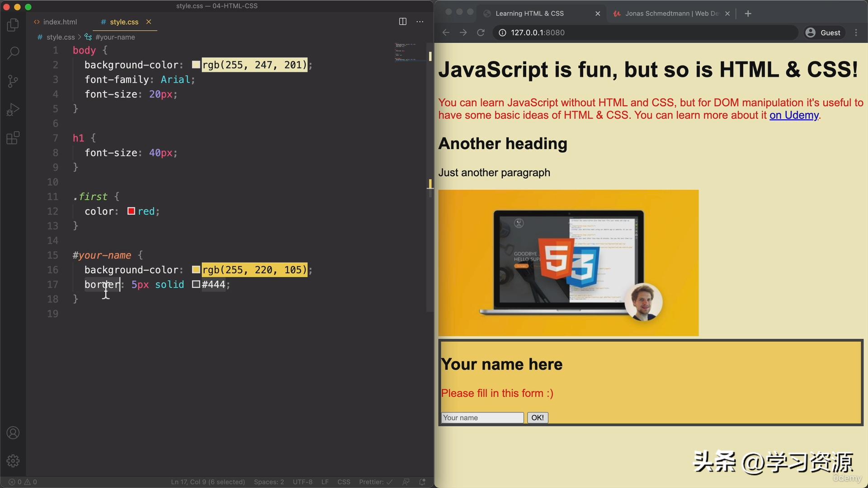Follow the 'on Udemy' link
The height and width of the screenshot is (488, 868).
tap(794, 115)
